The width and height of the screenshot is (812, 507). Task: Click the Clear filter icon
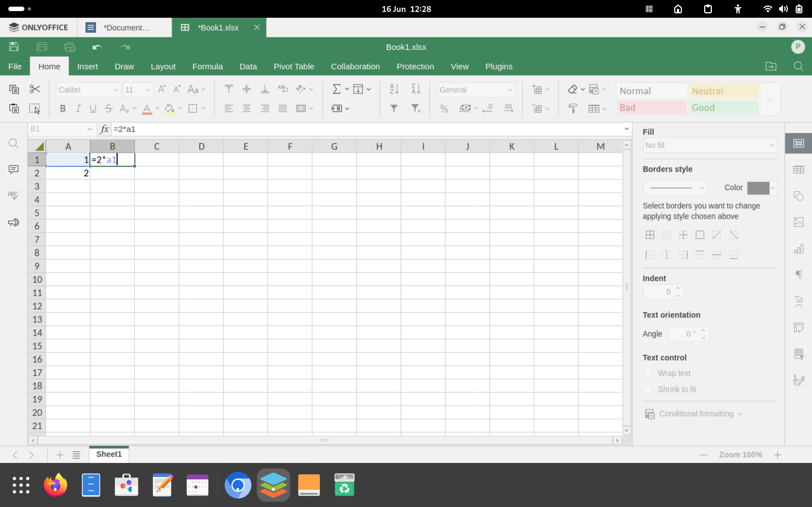416,108
